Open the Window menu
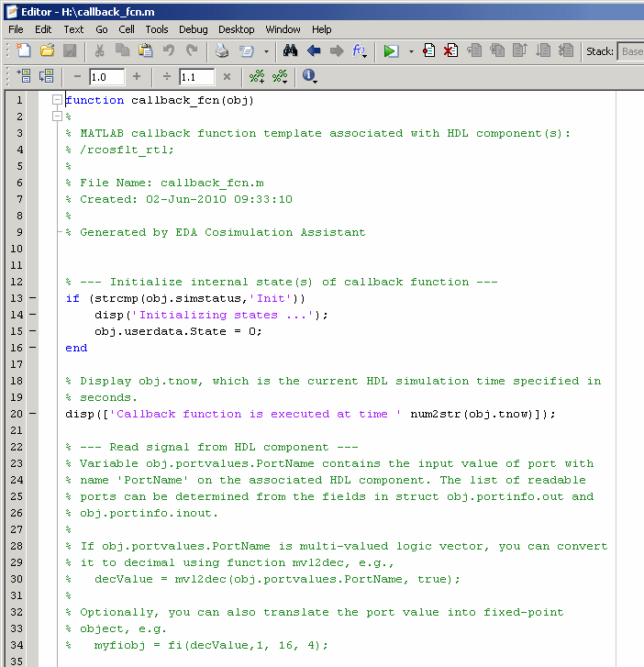The image size is (644, 667). pyautogui.click(x=283, y=29)
